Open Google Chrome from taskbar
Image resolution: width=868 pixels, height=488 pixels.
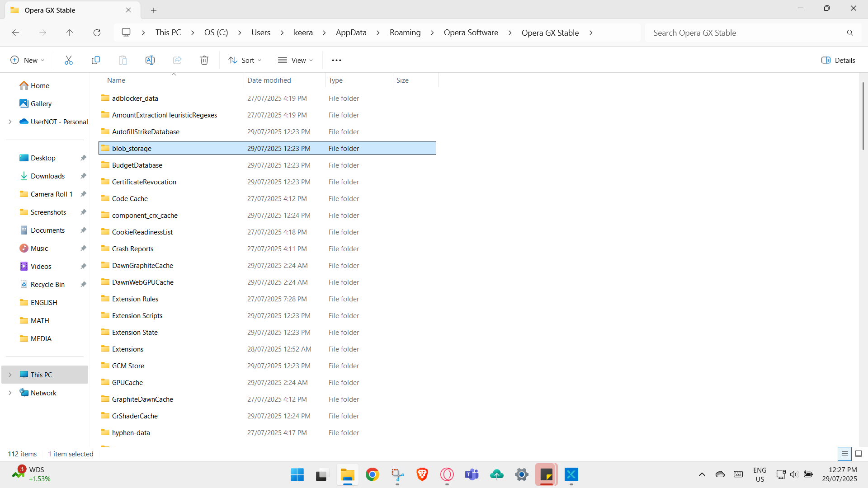372,474
